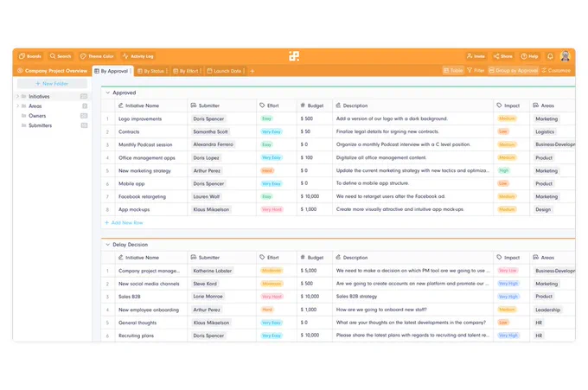The image size is (588, 390).
Task: Open the Sales B2B initiative
Action: tap(130, 297)
